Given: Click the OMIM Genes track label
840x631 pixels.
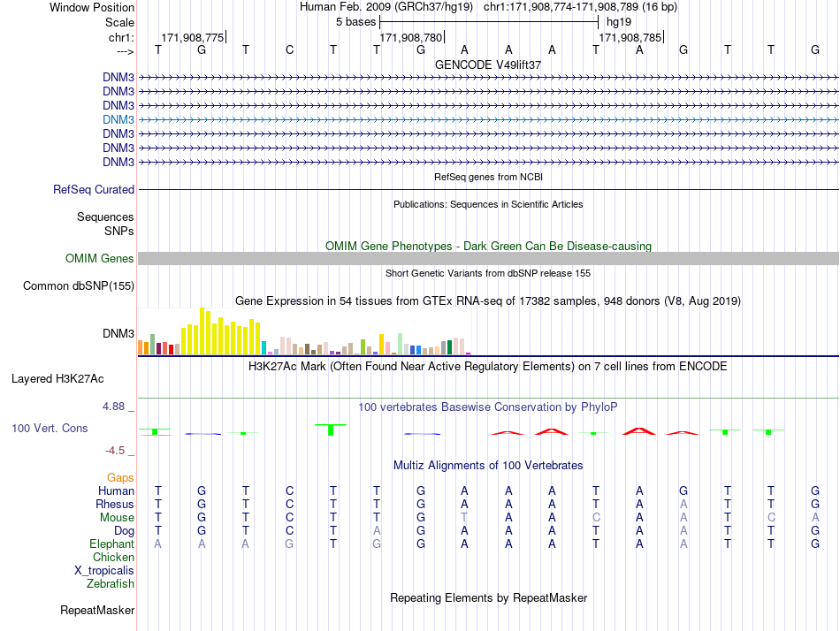Looking at the screenshot, I should [100, 258].
